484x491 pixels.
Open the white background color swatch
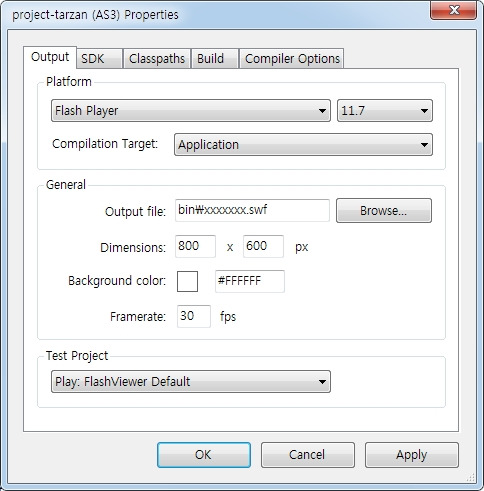point(187,281)
